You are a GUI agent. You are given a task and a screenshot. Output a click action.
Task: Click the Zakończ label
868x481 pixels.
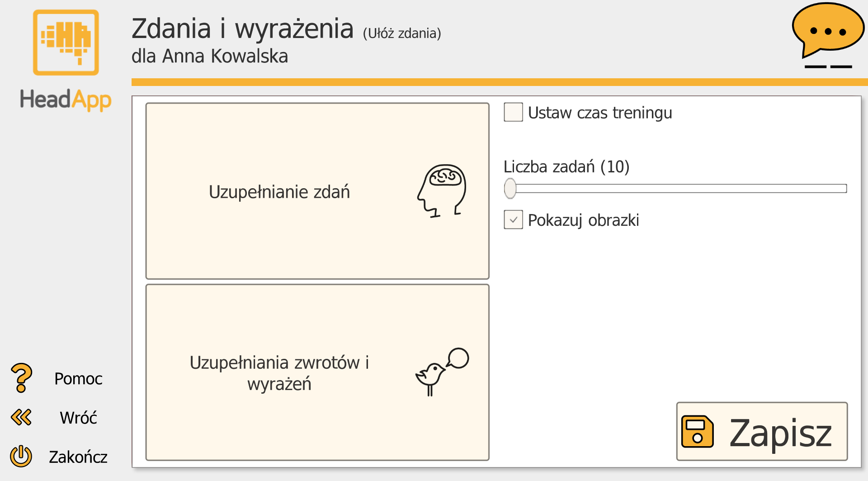[78, 457]
